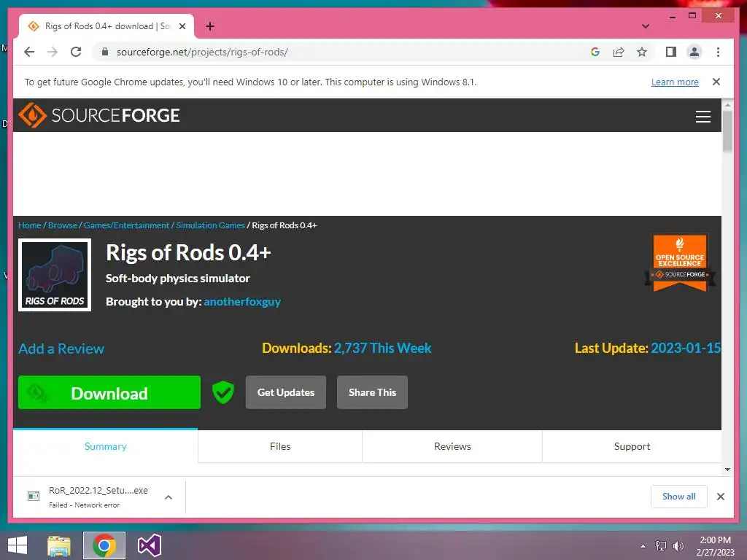Image resolution: width=747 pixels, height=560 pixels.
Task: Switch to the Files tab
Action: 280,446
